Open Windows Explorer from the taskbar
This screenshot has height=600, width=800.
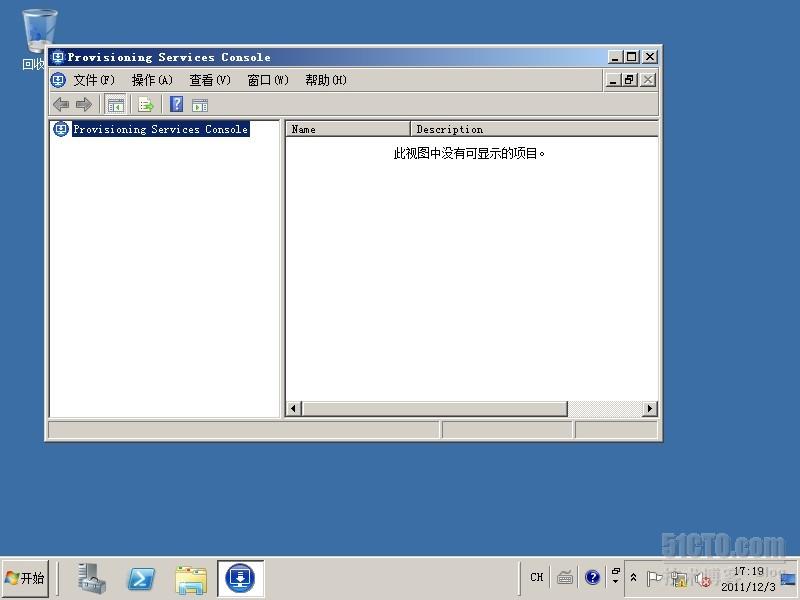(191, 580)
